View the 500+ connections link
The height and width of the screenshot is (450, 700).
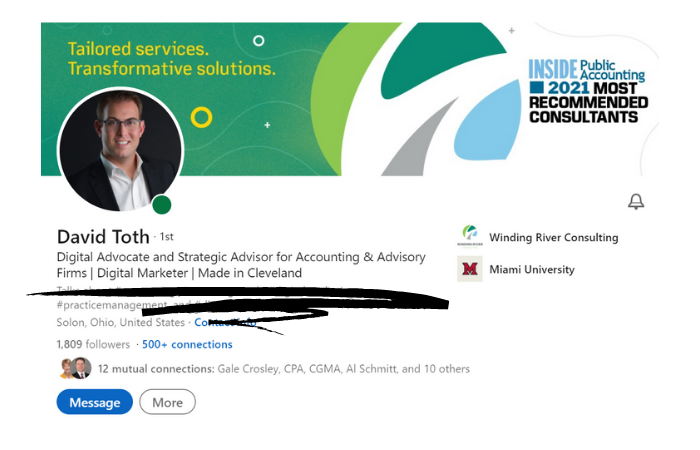tap(187, 344)
